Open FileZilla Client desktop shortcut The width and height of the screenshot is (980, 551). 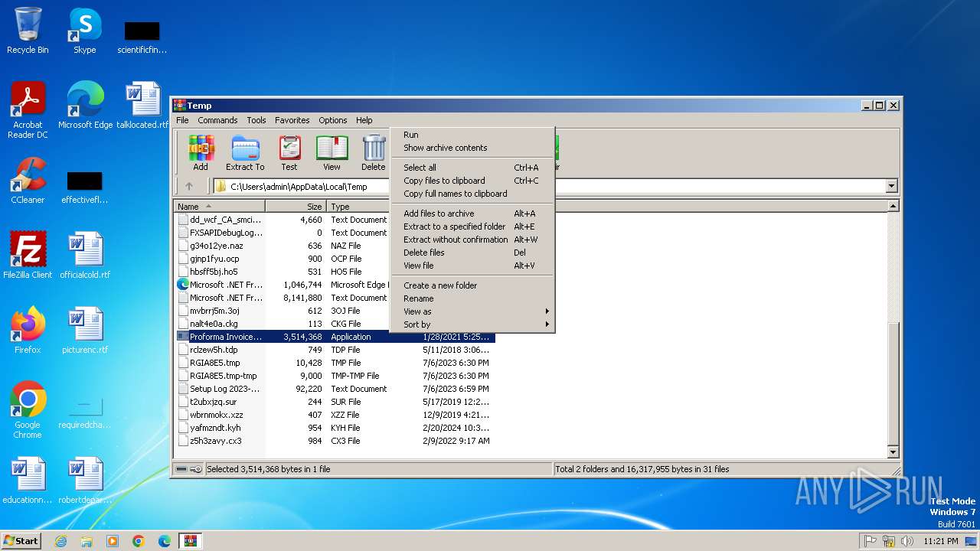(28, 256)
